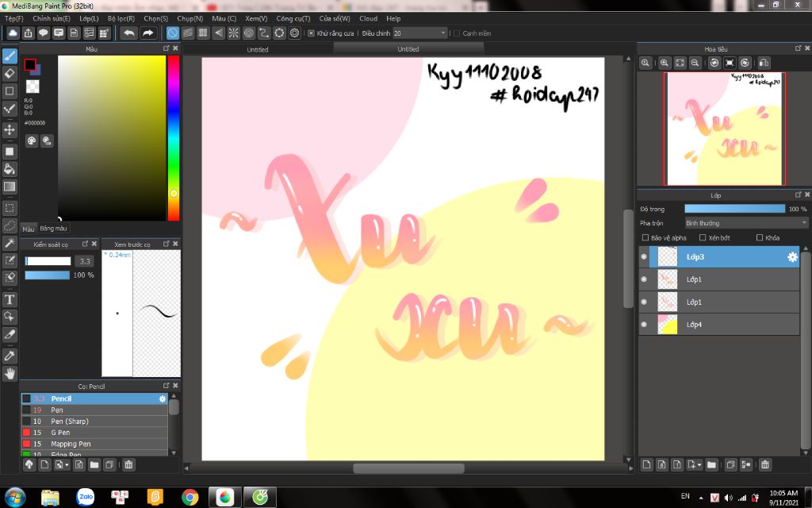The width and height of the screenshot is (812, 508).
Task: Enable the crisscross grid snap guide
Action: (x=203, y=33)
